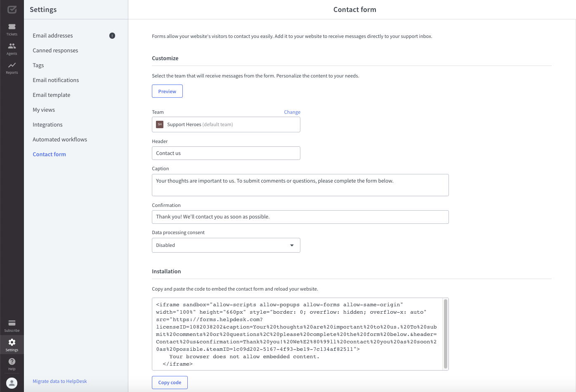Open the Email template settings

[x=51, y=95]
